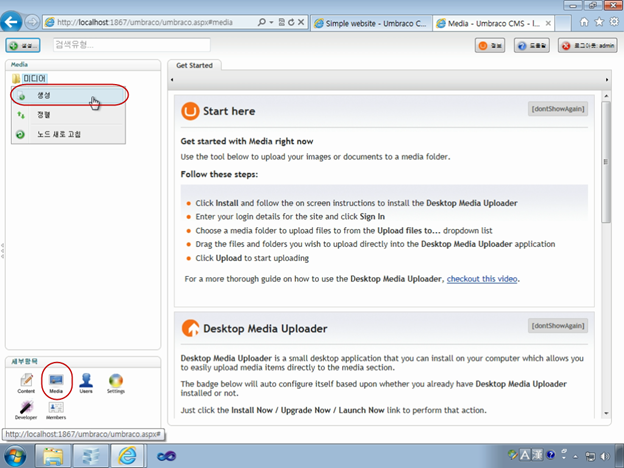Click the search type input field
624x468 pixels.
tap(132, 45)
